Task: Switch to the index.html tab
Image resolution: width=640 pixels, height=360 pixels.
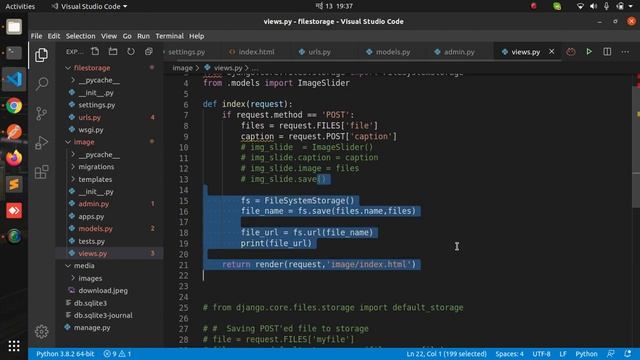Action: point(256,52)
